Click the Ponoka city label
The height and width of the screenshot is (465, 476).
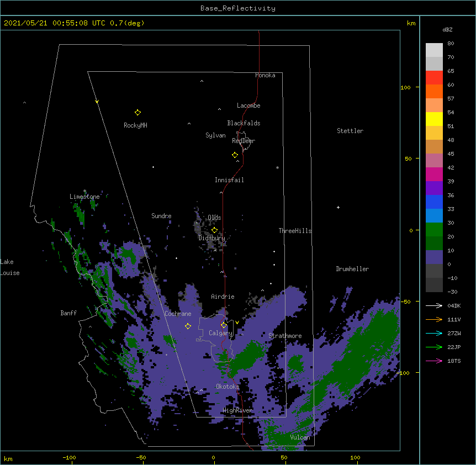click(265, 75)
